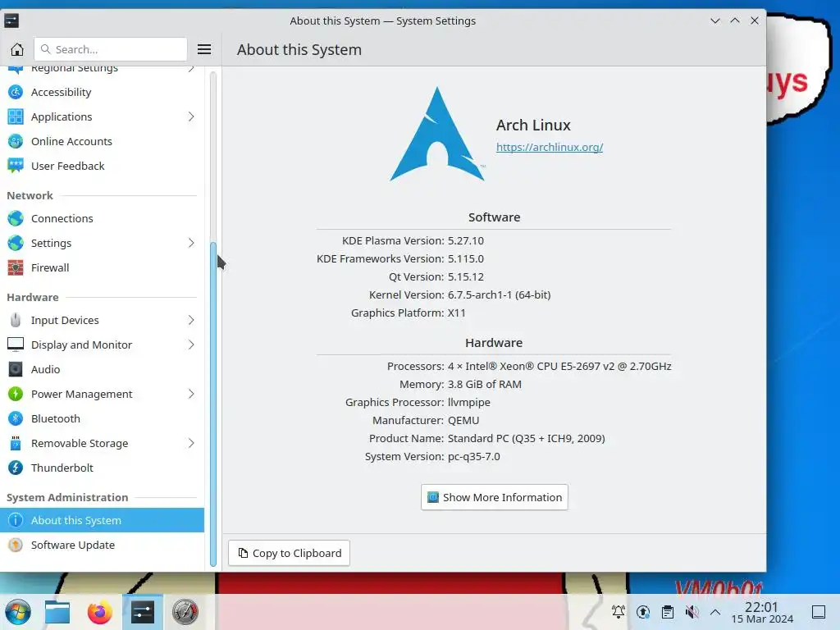
Task: Click the Online Accounts icon
Action: pos(16,141)
